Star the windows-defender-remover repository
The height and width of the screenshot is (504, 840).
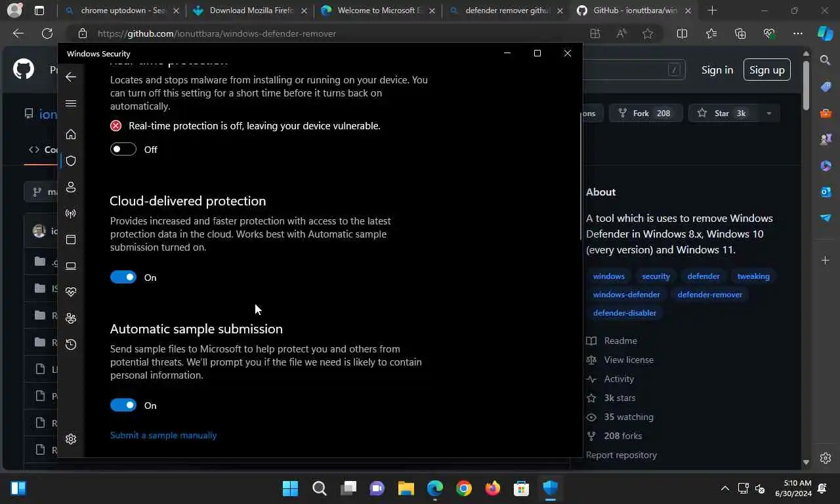[722, 113]
